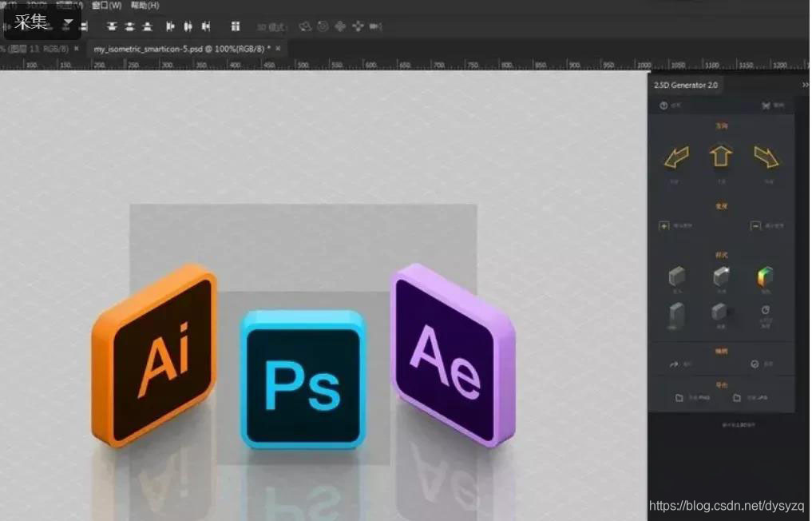Click the auto-align layers icon
This screenshot has width=812, height=521.
pos(235,26)
